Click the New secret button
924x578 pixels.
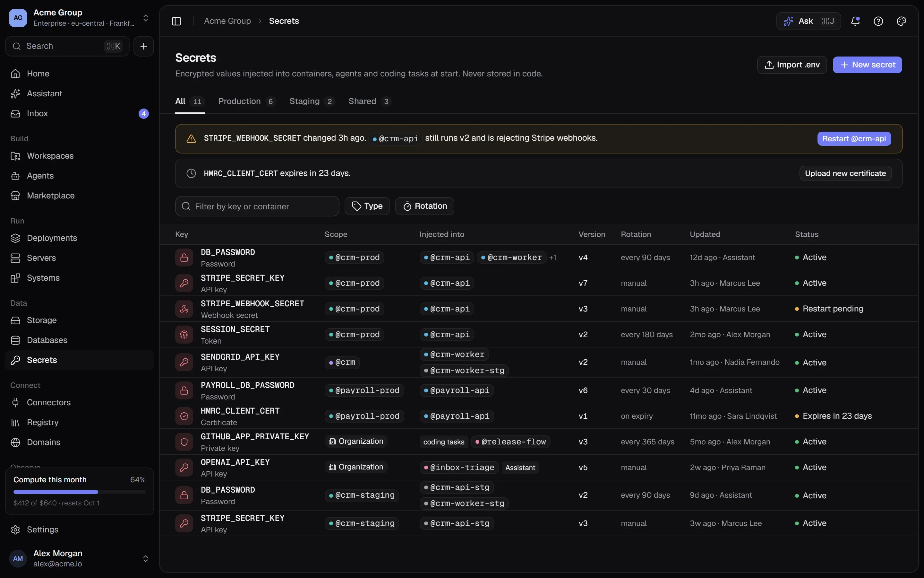867,65
